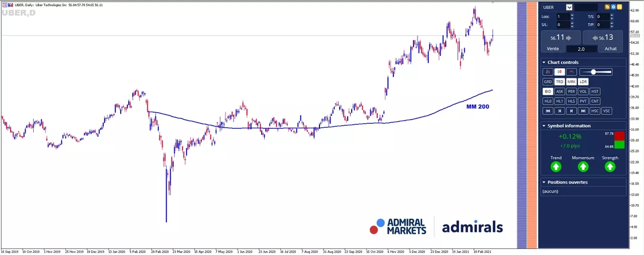Screen dimensions: 644x255
Task: Increase Lots with the up stepper arrow
Action: point(573,15)
